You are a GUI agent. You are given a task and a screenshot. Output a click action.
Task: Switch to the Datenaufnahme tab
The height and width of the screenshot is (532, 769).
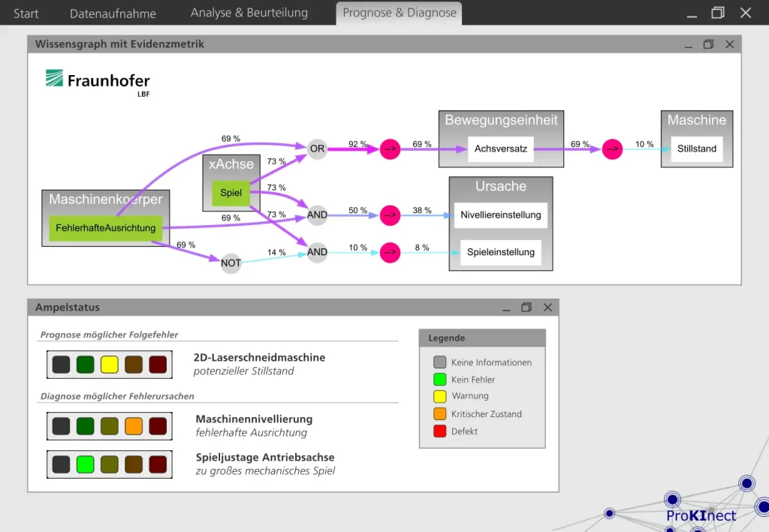[x=113, y=14]
